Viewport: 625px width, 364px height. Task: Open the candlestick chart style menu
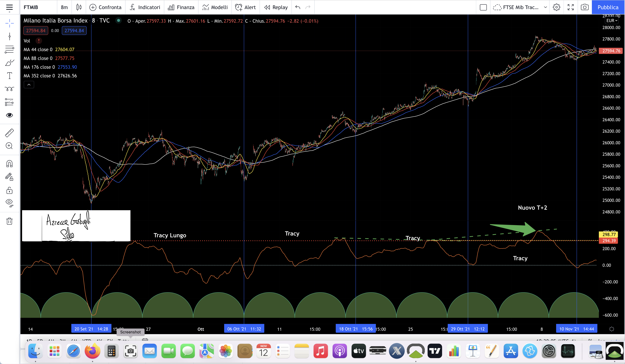(x=79, y=7)
